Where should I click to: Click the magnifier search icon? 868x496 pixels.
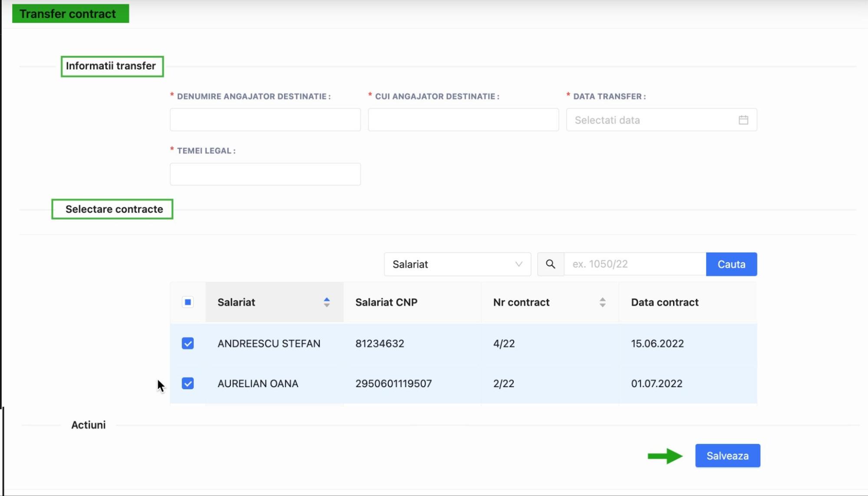point(550,264)
